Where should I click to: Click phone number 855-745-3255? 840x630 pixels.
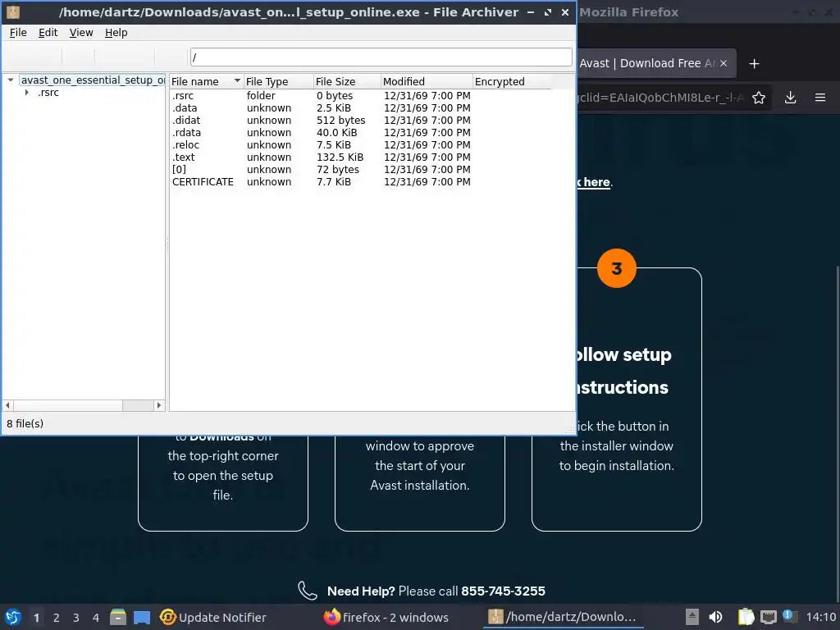[503, 591]
